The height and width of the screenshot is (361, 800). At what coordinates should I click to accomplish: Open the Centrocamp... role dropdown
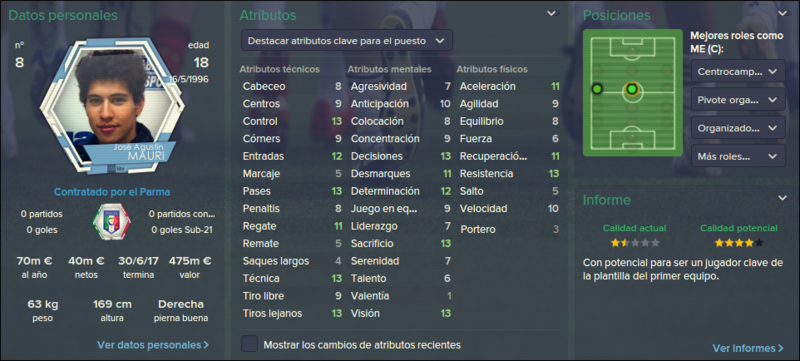[x=738, y=71]
